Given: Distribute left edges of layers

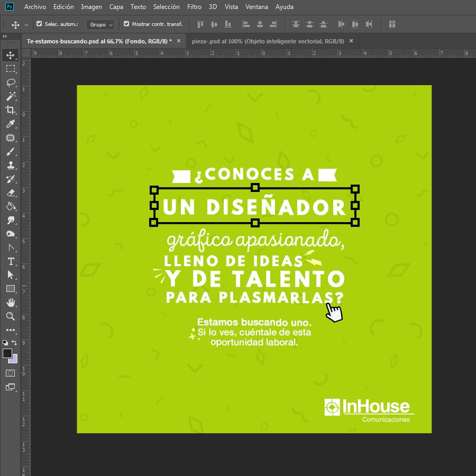Looking at the screenshot, I should coord(341,24).
